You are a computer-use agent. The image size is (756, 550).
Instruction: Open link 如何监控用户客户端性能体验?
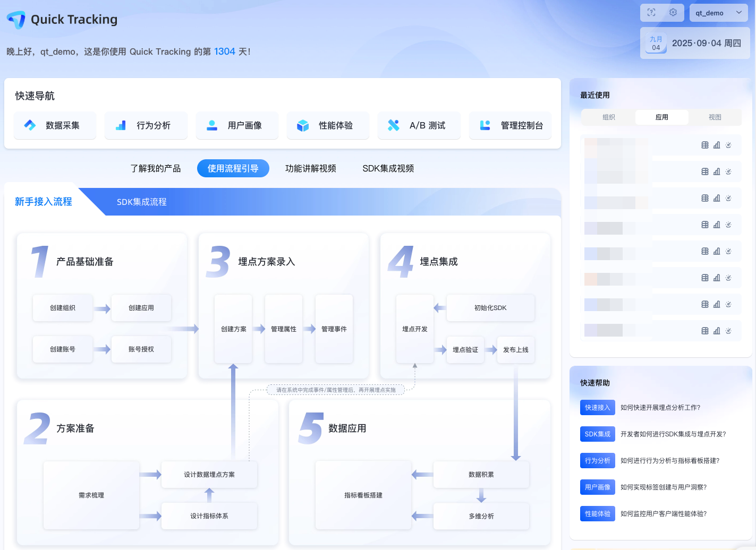point(664,514)
